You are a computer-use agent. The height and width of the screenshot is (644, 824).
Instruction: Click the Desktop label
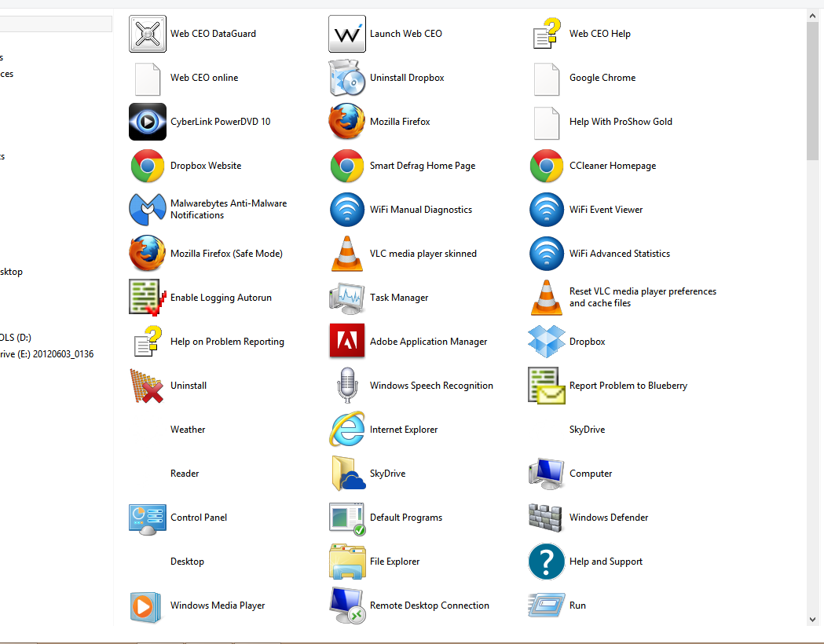(x=187, y=562)
